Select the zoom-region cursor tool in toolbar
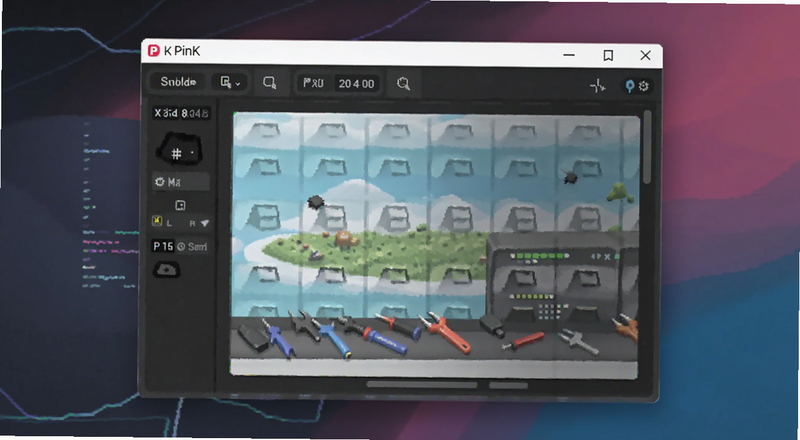The width and height of the screenshot is (800, 440). 269,83
